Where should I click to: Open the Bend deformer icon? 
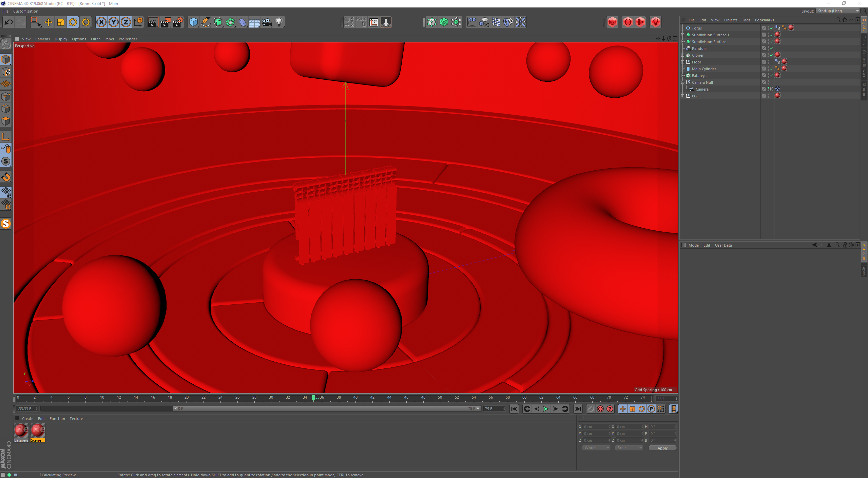coord(243,22)
